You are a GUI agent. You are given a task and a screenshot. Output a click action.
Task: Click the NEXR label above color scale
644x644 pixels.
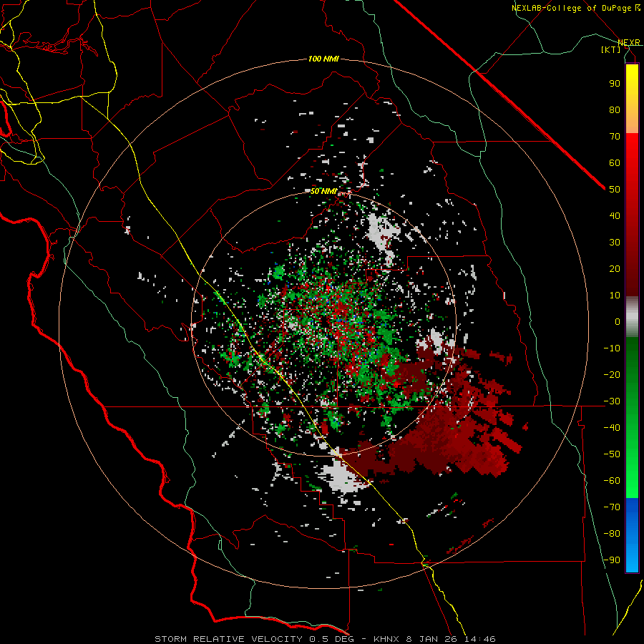pyautogui.click(x=629, y=43)
